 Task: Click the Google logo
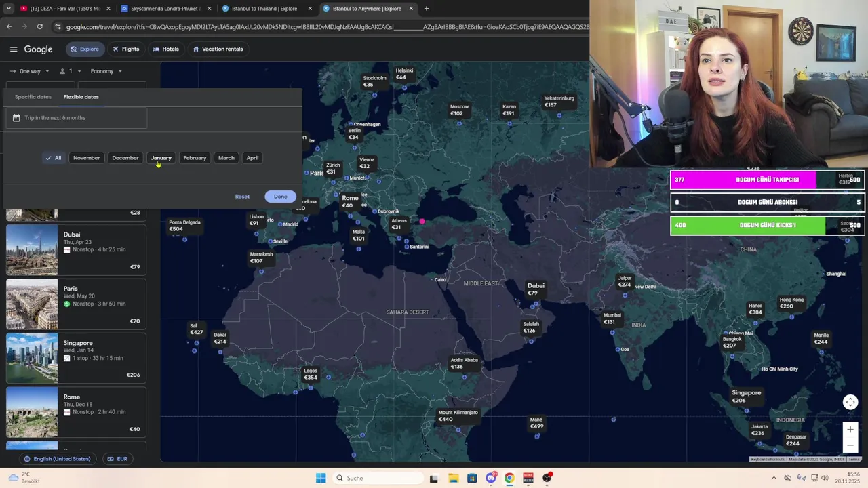coord(38,49)
